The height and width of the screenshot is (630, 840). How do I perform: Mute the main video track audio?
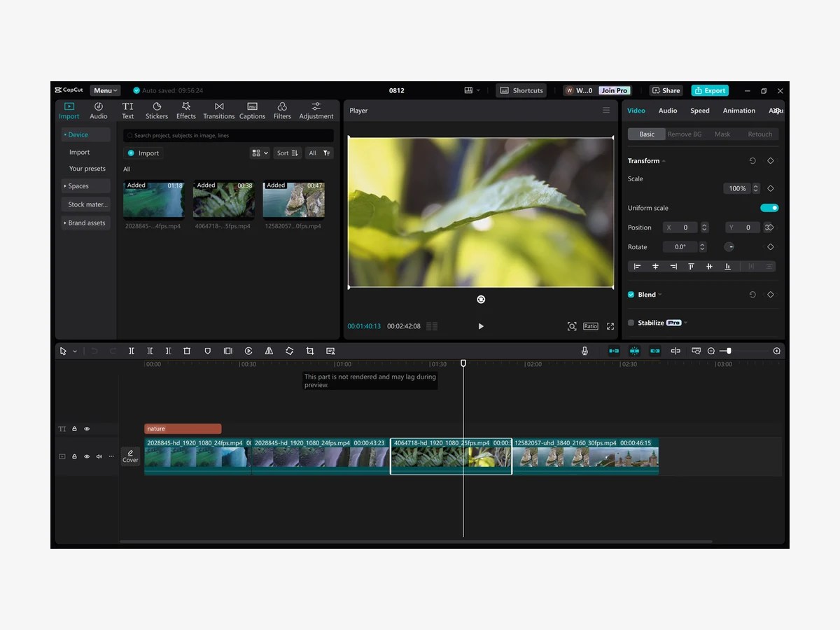click(x=99, y=456)
